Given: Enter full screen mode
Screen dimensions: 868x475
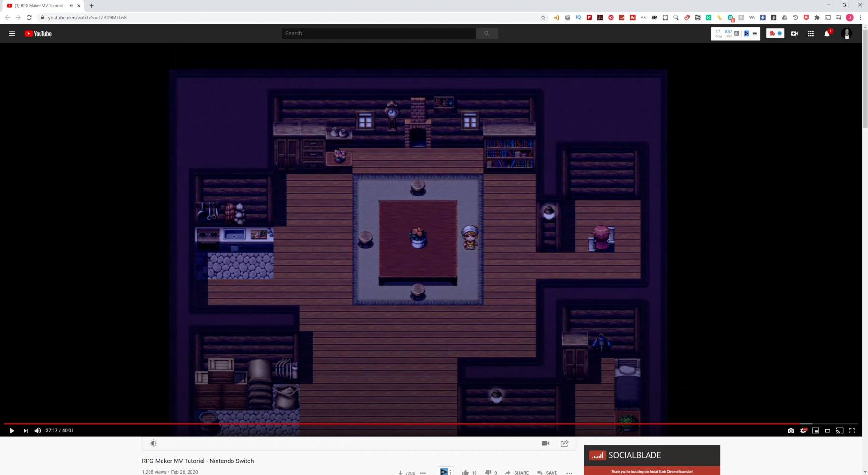Looking at the screenshot, I should 852,431.
